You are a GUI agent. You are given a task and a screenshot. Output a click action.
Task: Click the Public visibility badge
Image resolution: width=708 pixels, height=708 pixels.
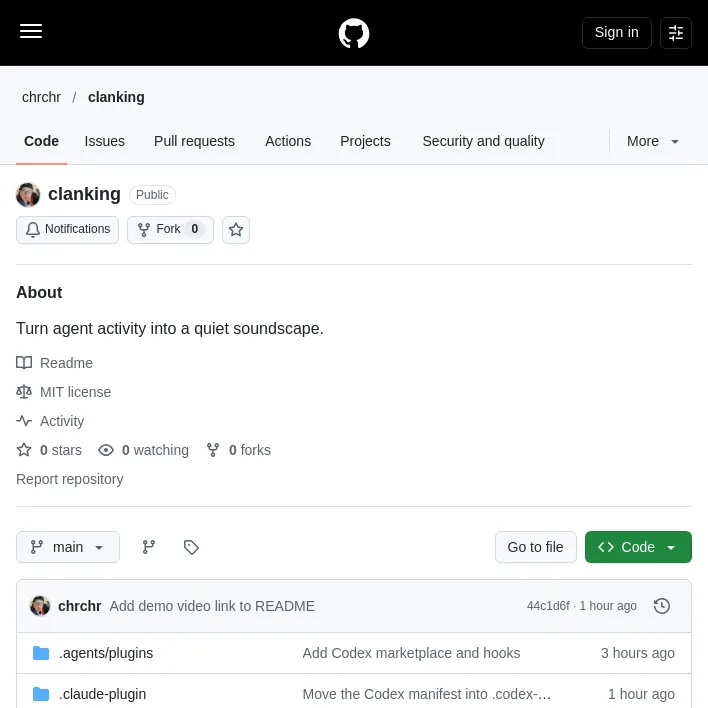coord(152,195)
